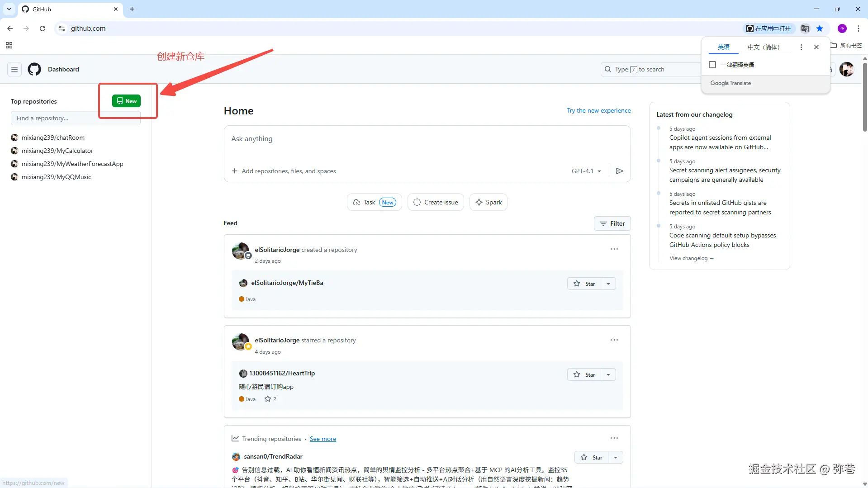Open elSolitarioJorge/MyTieBa repository link
The width and height of the screenshot is (868, 488).
(x=287, y=283)
